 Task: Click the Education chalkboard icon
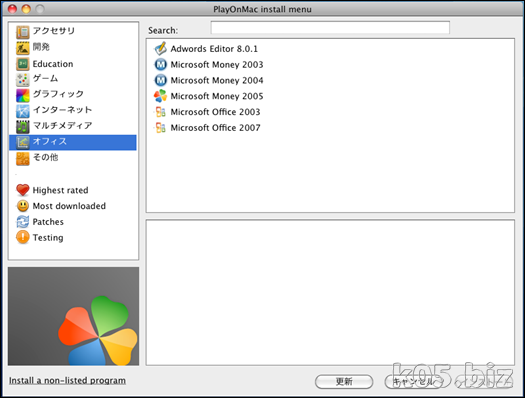tap(23, 64)
